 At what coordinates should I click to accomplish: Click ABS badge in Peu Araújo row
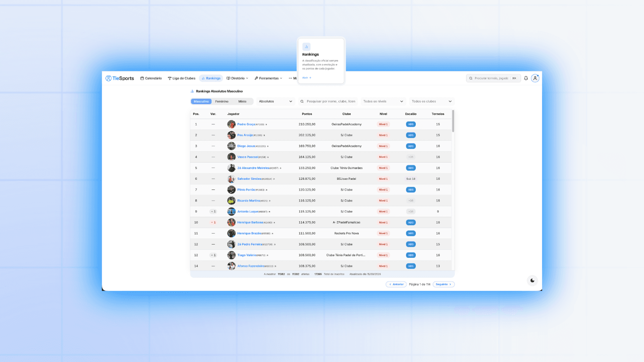pos(411,135)
